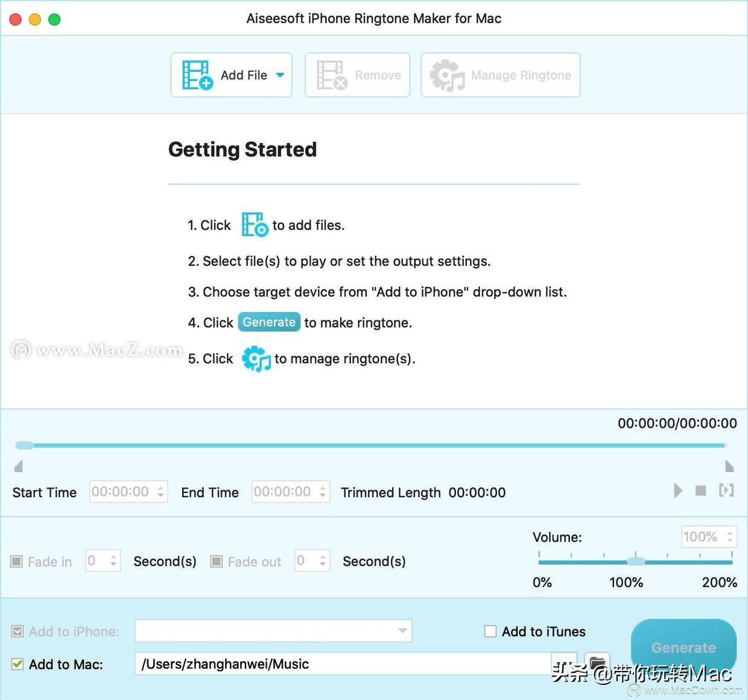Image resolution: width=748 pixels, height=700 pixels.
Task: Open the Add File dropdown arrow
Action: point(280,75)
